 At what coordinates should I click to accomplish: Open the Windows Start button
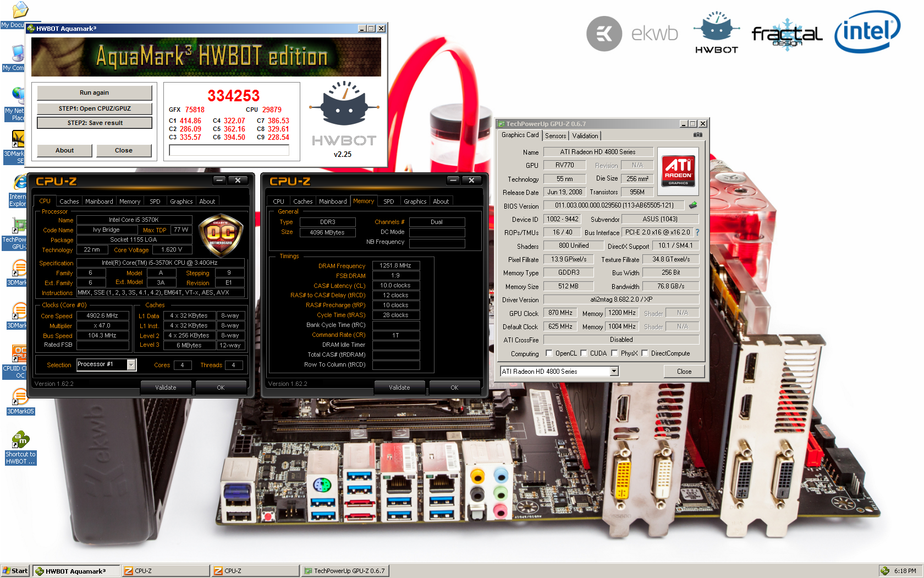(15, 571)
